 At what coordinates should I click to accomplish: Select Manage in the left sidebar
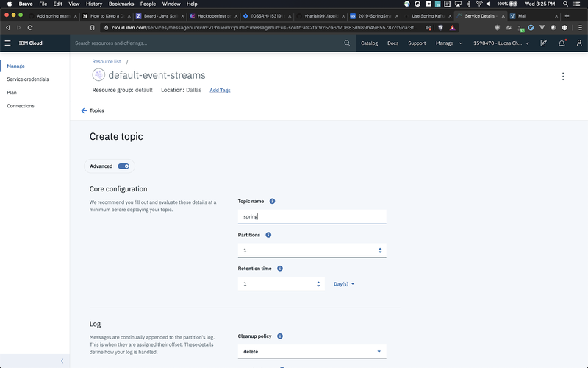[15, 66]
